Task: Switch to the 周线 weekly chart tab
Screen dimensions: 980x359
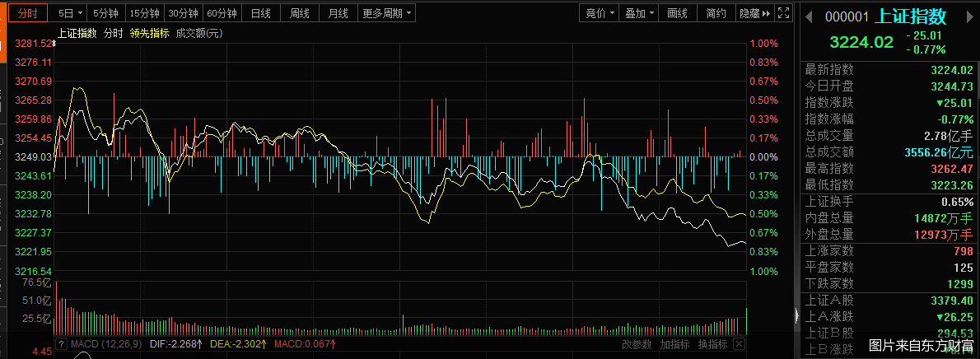Action: pyautogui.click(x=300, y=13)
